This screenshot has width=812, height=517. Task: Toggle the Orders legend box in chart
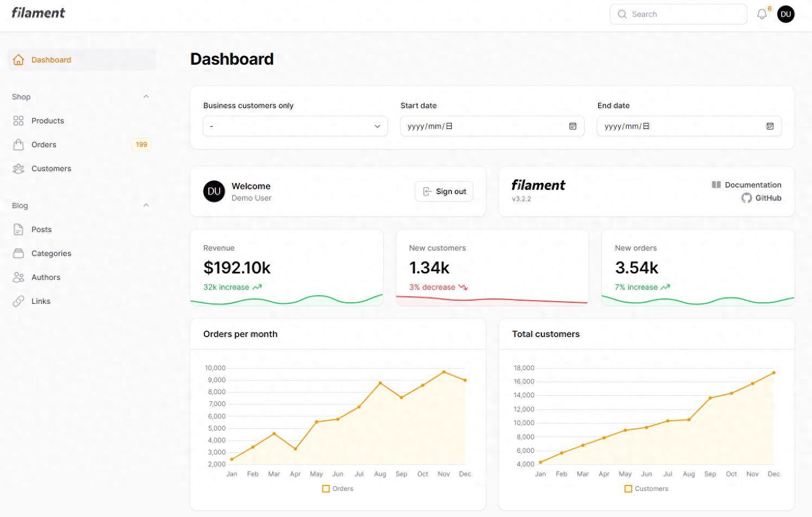coord(326,489)
